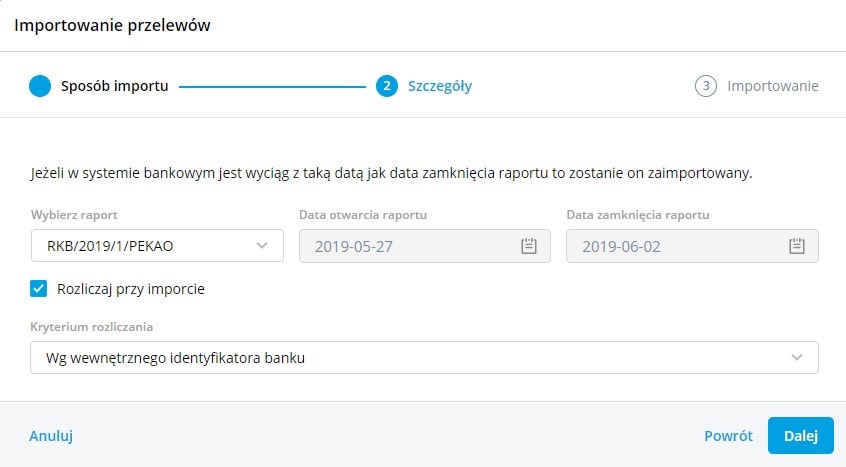The image size is (846, 467).
Task: Open calendar icon in Data otwarcia raportu
Action: [x=529, y=246]
